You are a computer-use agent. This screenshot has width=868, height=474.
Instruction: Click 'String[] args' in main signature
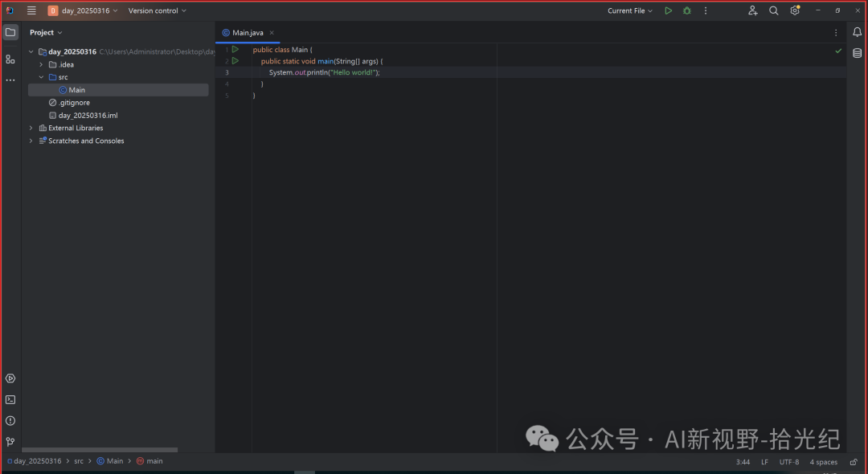click(357, 61)
